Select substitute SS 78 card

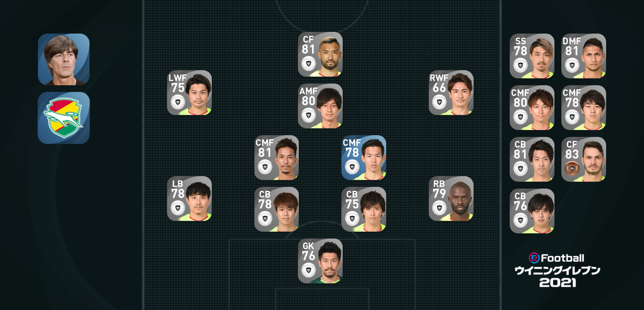pos(532,56)
